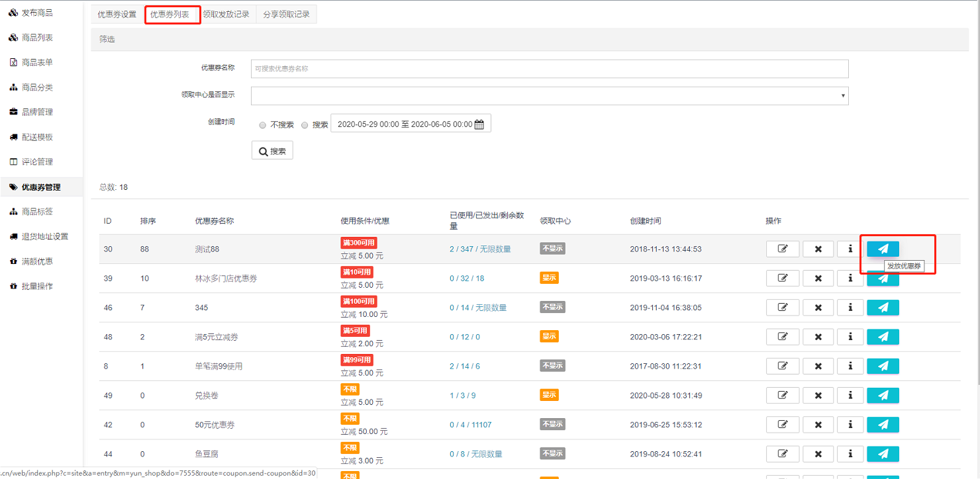980x479 pixels.
Task: Open info for 单笔满99使用
Action: [850, 366]
